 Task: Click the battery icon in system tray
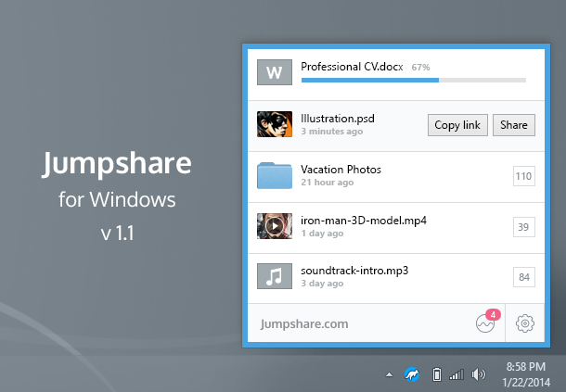tap(437, 374)
